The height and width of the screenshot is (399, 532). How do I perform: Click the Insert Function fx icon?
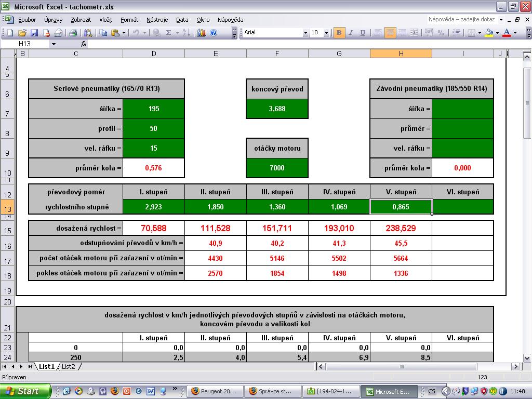(84, 44)
